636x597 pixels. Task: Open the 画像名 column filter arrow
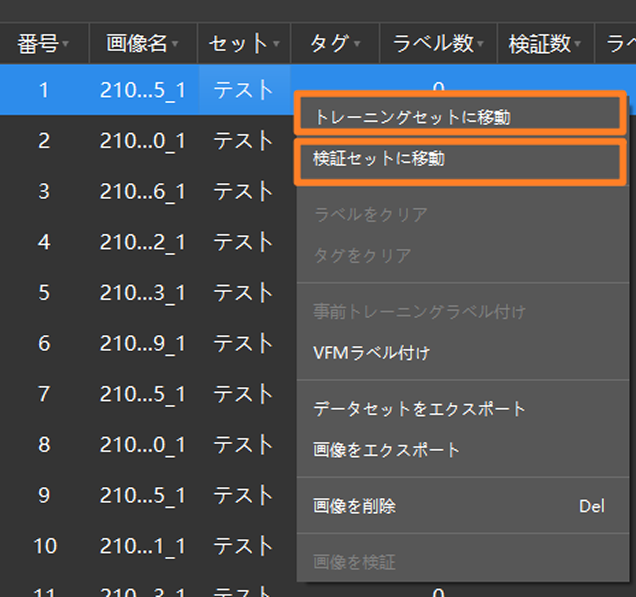[x=175, y=43]
